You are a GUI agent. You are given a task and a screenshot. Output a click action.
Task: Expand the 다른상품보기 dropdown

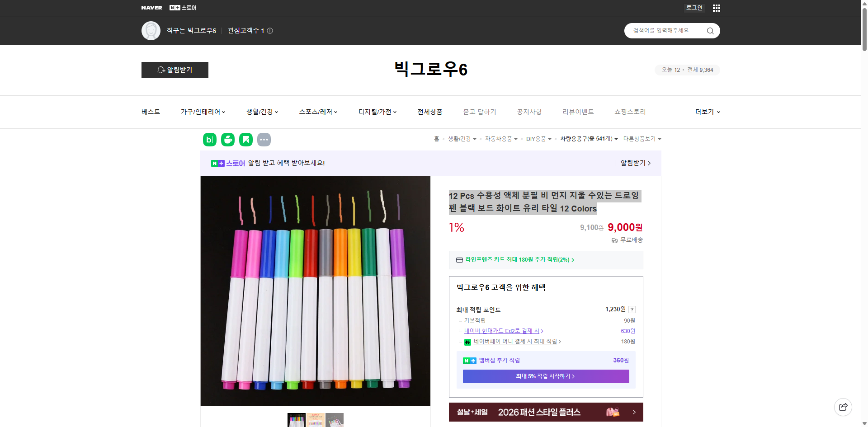click(x=642, y=139)
